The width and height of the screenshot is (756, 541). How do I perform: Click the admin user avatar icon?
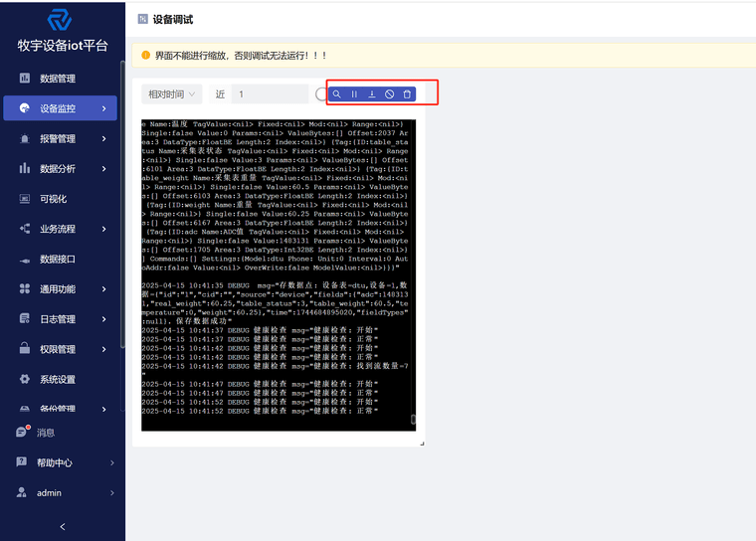pyautogui.click(x=21, y=492)
